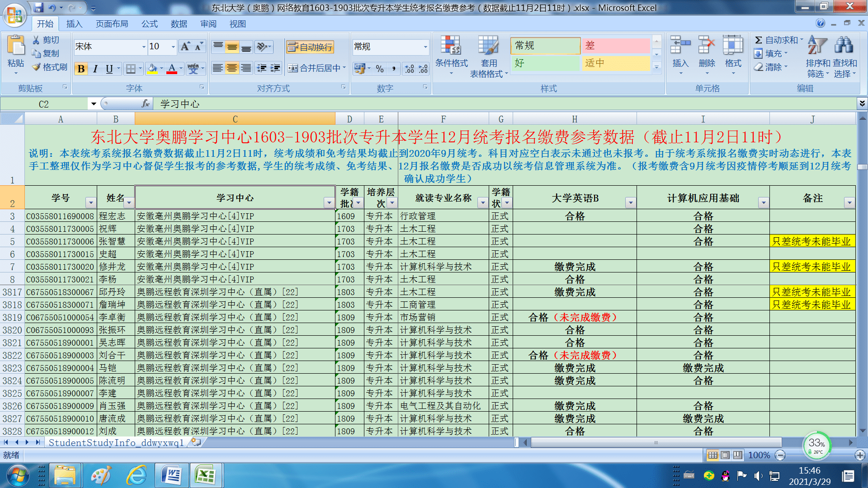
Task: Click the percent style icon
Action: click(x=380, y=69)
